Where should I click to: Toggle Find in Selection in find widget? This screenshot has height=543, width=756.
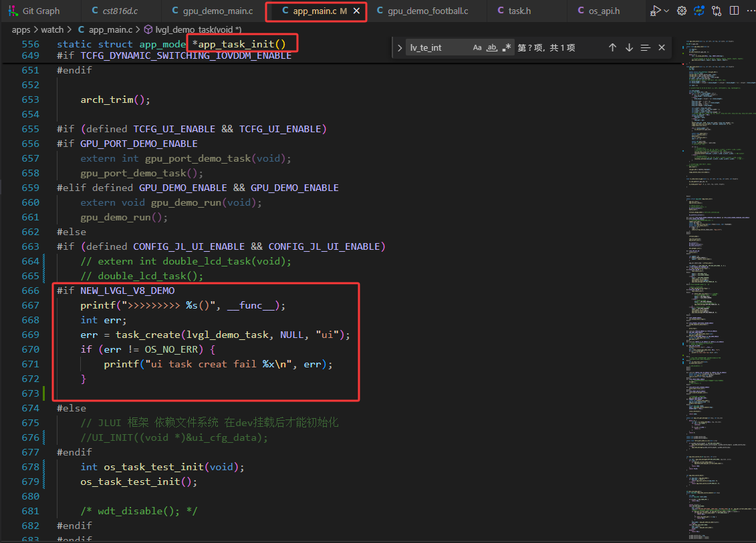tap(645, 47)
